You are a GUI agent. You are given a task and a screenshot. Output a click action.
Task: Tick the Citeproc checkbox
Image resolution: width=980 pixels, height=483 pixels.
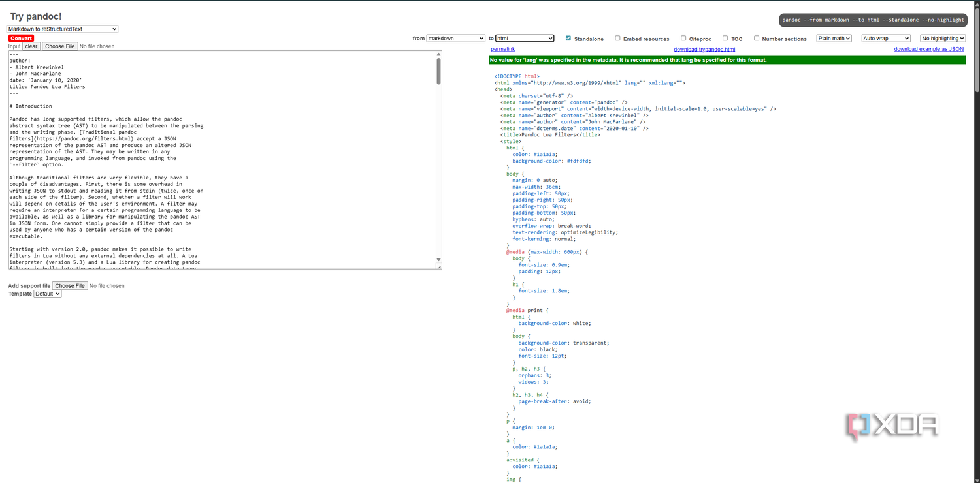(683, 39)
